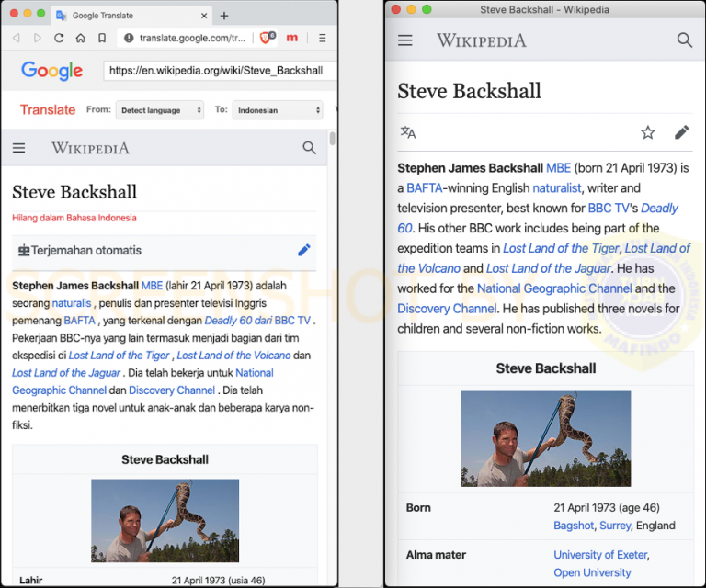Edit article using pencil icon, right window

[682, 132]
